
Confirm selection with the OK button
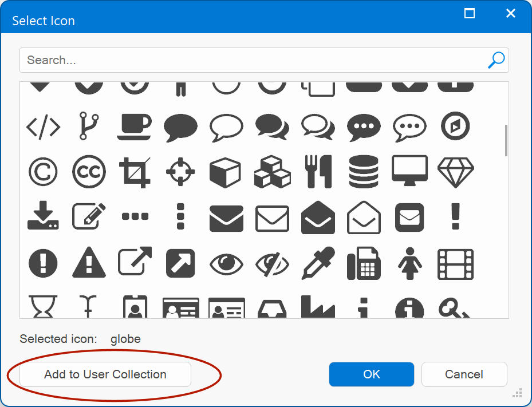[x=371, y=374]
